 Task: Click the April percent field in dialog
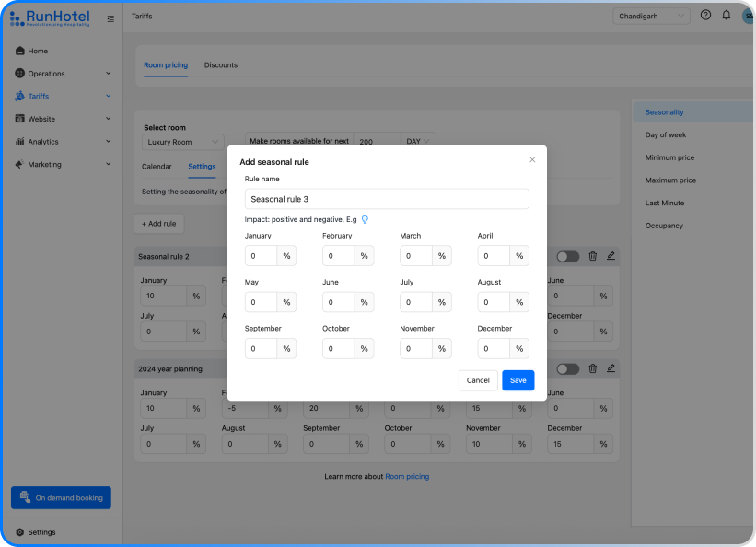pos(494,256)
